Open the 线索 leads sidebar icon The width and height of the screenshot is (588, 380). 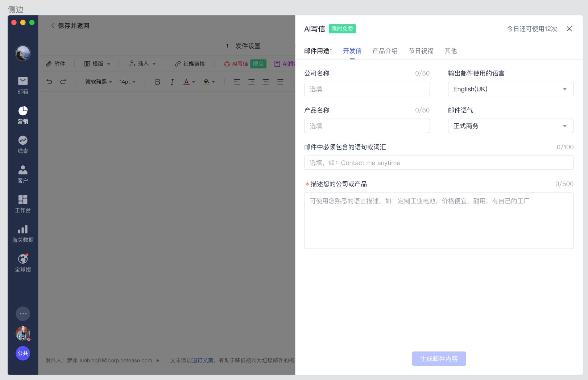click(23, 144)
